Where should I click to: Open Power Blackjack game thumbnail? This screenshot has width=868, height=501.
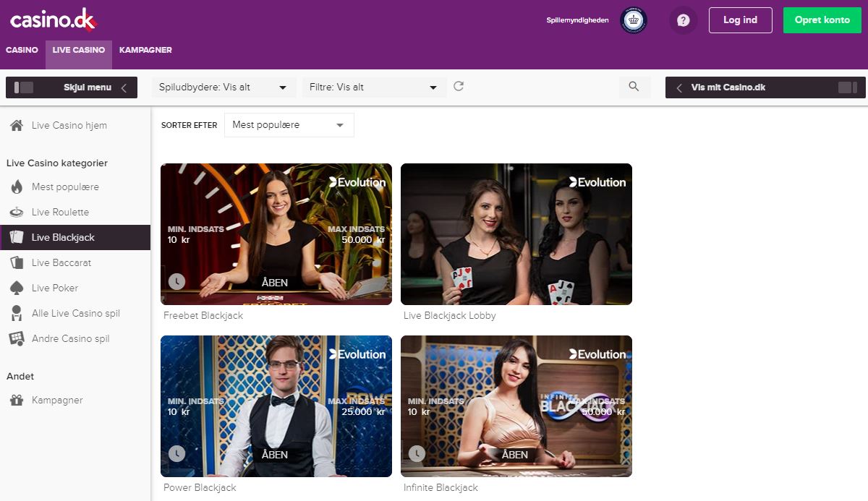(276, 406)
